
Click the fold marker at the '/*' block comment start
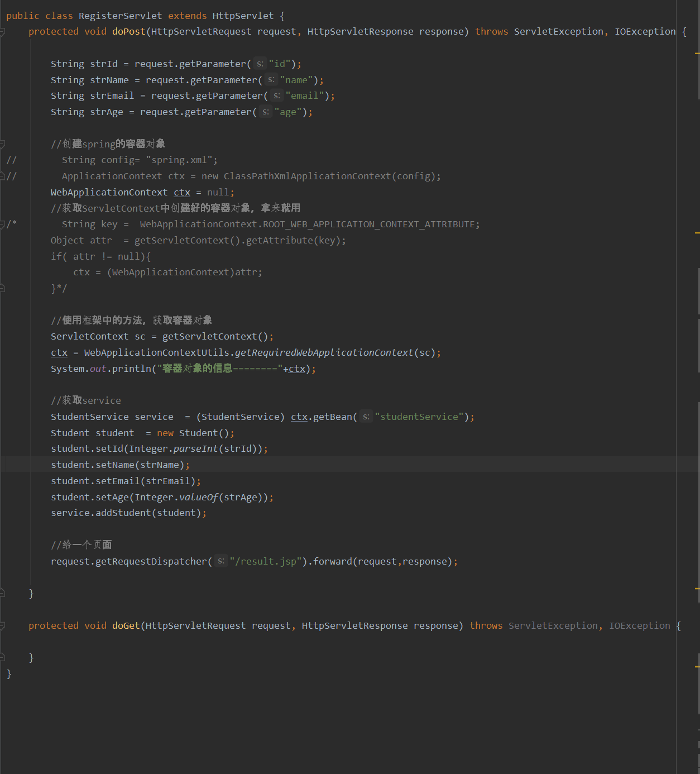pos(2,224)
